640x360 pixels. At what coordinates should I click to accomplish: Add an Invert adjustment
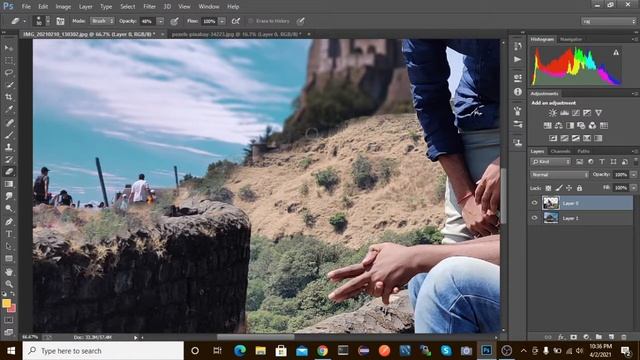(x=553, y=138)
